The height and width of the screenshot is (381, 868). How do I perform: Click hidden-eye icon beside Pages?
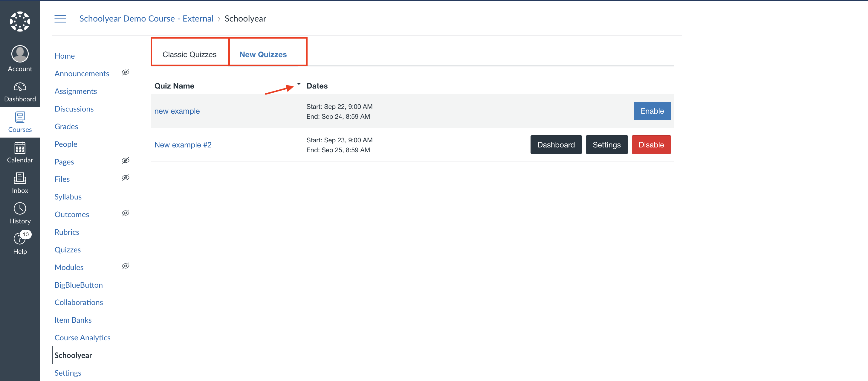click(x=125, y=160)
